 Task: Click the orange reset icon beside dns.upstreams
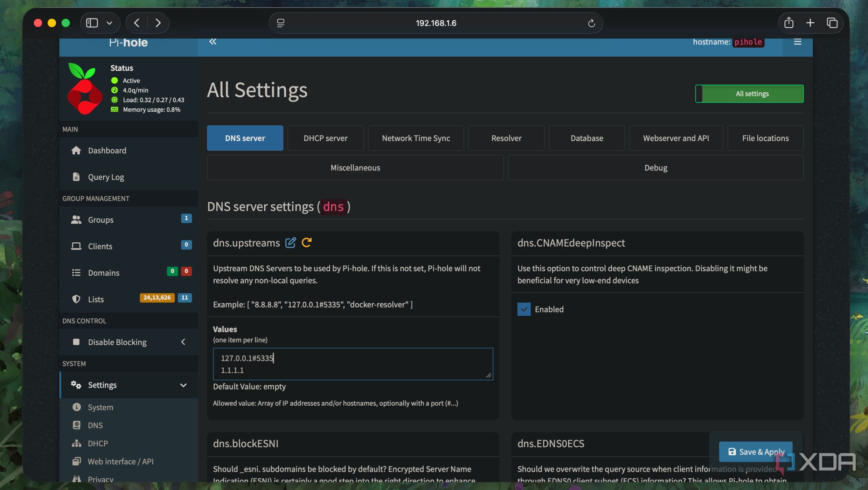coord(307,243)
